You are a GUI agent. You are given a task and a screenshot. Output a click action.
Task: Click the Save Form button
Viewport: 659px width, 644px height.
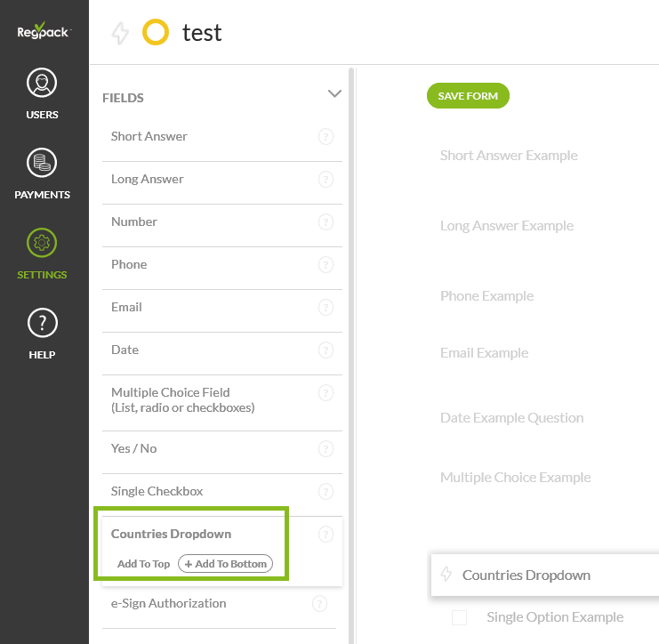[x=468, y=96]
